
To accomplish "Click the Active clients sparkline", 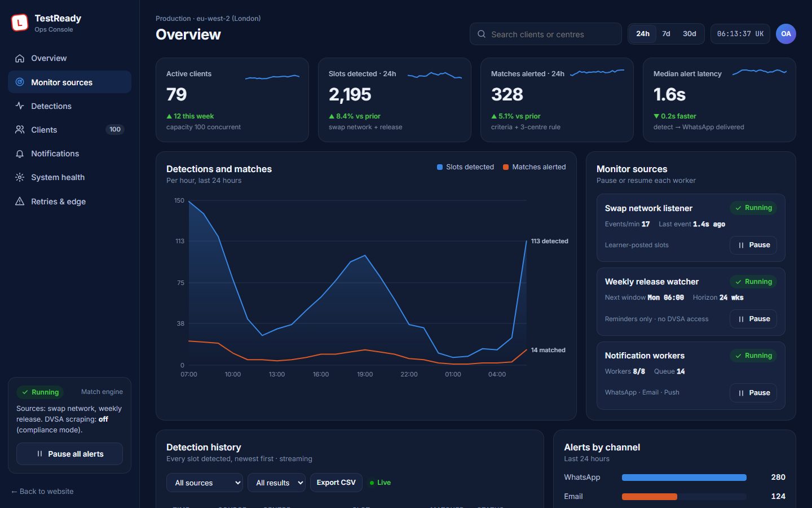I will point(272,76).
